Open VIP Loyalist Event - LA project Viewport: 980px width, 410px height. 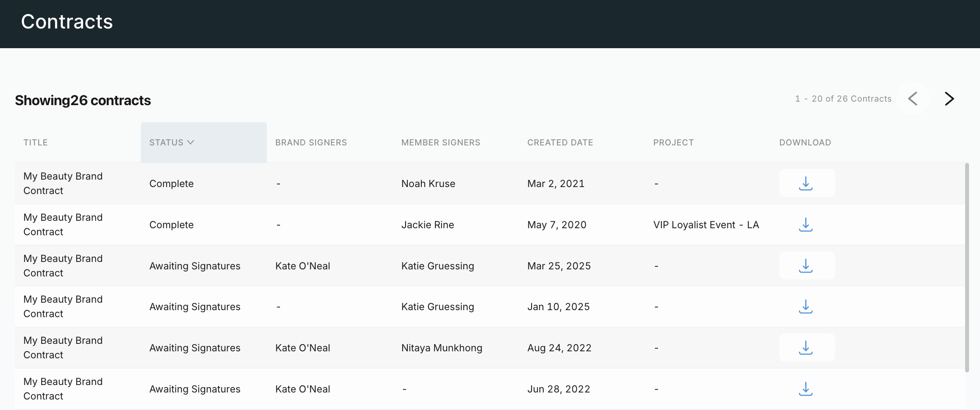tap(706, 225)
